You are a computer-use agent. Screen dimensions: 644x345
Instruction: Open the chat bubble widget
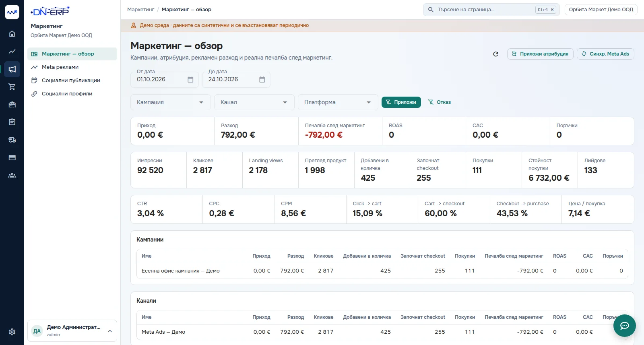point(624,326)
